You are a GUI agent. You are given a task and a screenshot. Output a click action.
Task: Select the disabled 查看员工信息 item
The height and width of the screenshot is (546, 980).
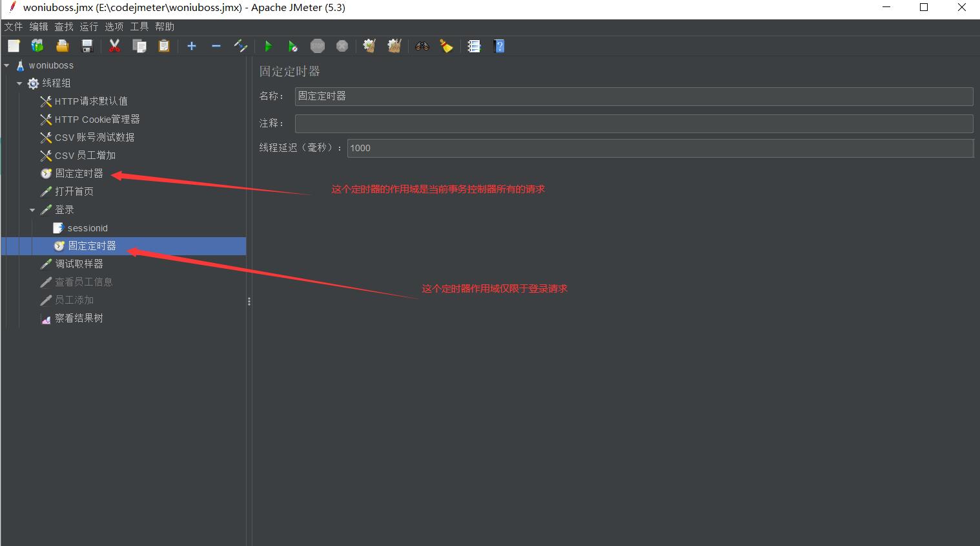click(83, 282)
